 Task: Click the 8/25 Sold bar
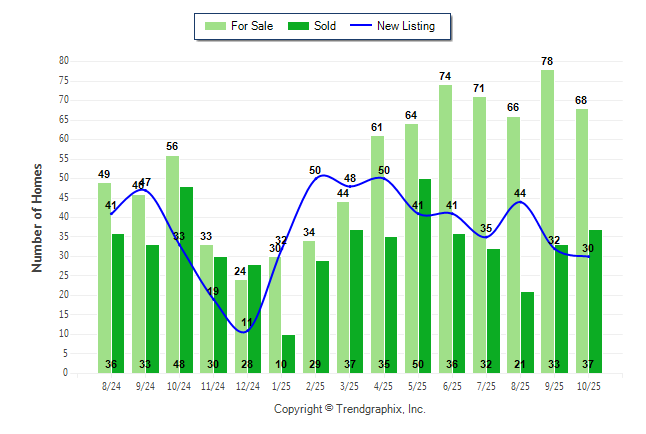527,332
